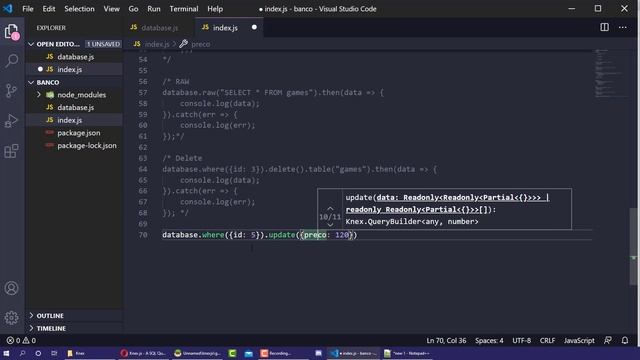The height and width of the screenshot is (360, 640).
Task: Click the editor vertical scrollbar
Action: pos(633,247)
